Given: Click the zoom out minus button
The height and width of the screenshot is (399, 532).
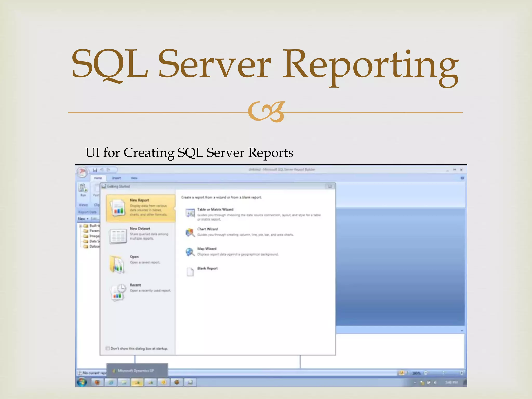Looking at the screenshot, I should pos(425,373).
